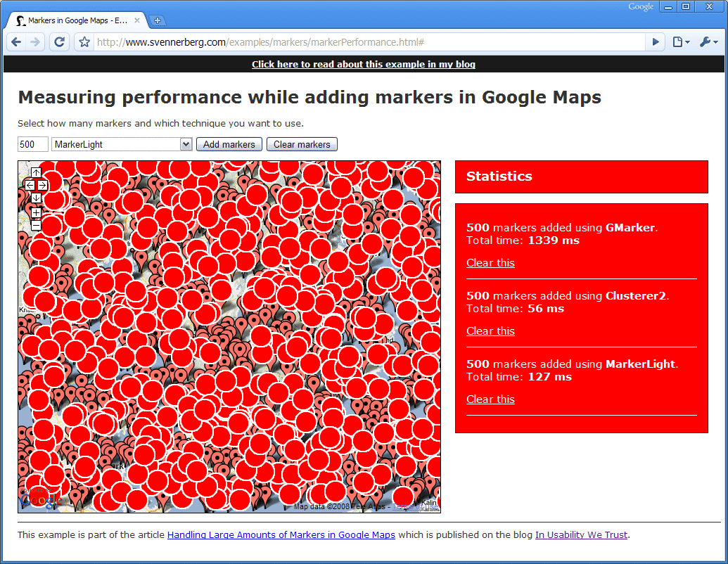Image resolution: width=728 pixels, height=564 pixels.
Task: Bookmark this page using the star icon
Action: pos(84,41)
